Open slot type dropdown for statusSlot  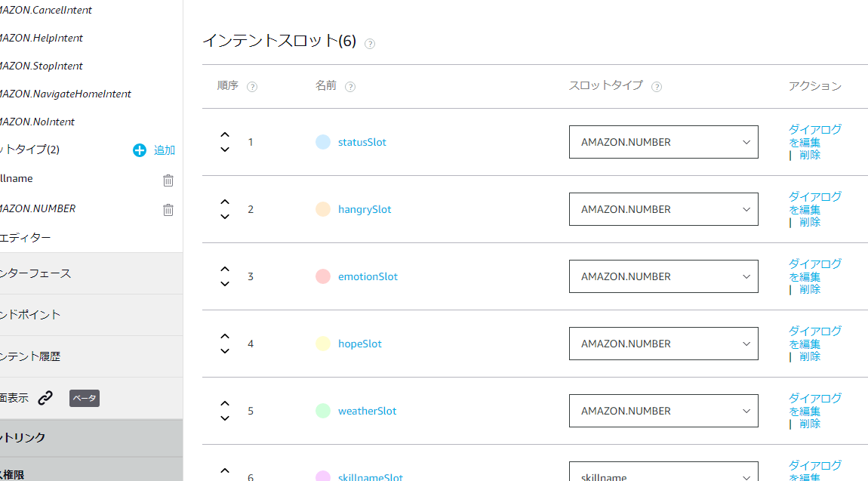(x=663, y=142)
